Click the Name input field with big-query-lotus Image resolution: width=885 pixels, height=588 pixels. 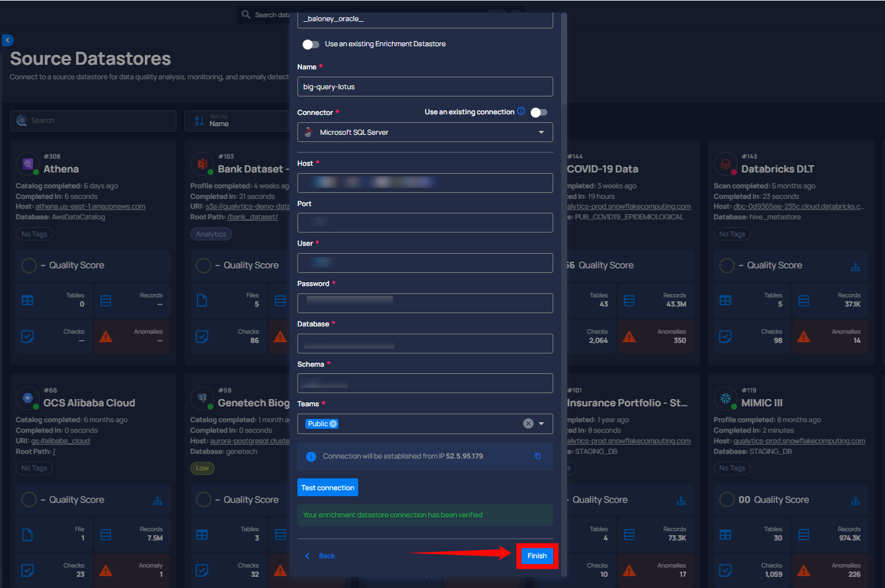click(425, 87)
